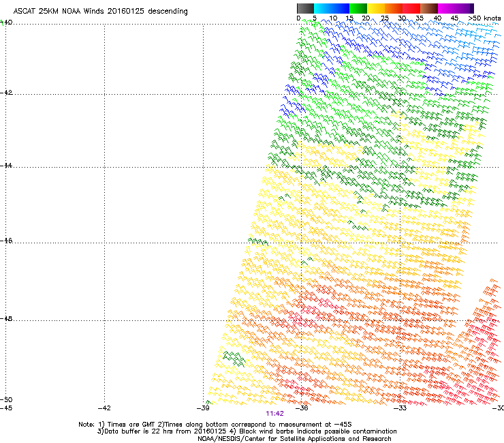Select the purple 45-50 knots legend swatch
Image resolution: width=504 pixels, height=443 pixels.
coord(464,8)
